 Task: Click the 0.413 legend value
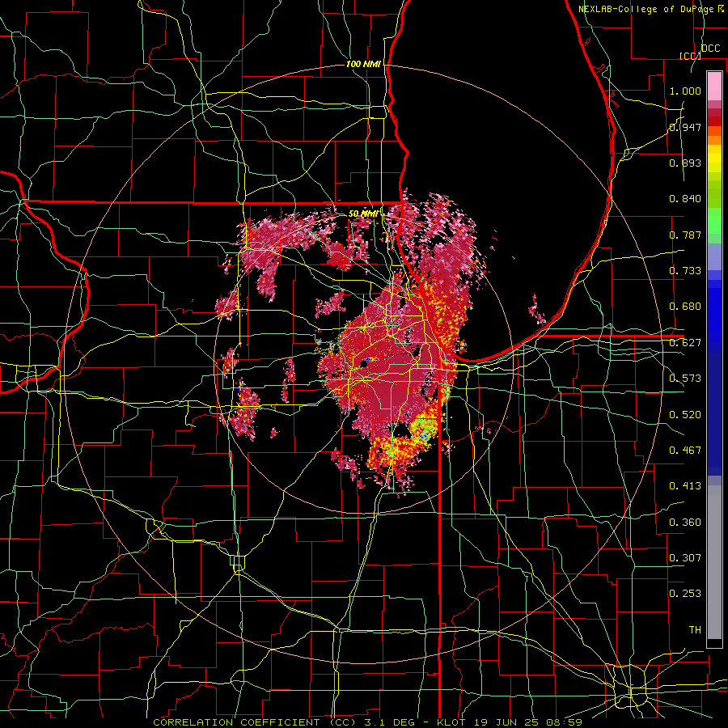pyautogui.click(x=685, y=486)
